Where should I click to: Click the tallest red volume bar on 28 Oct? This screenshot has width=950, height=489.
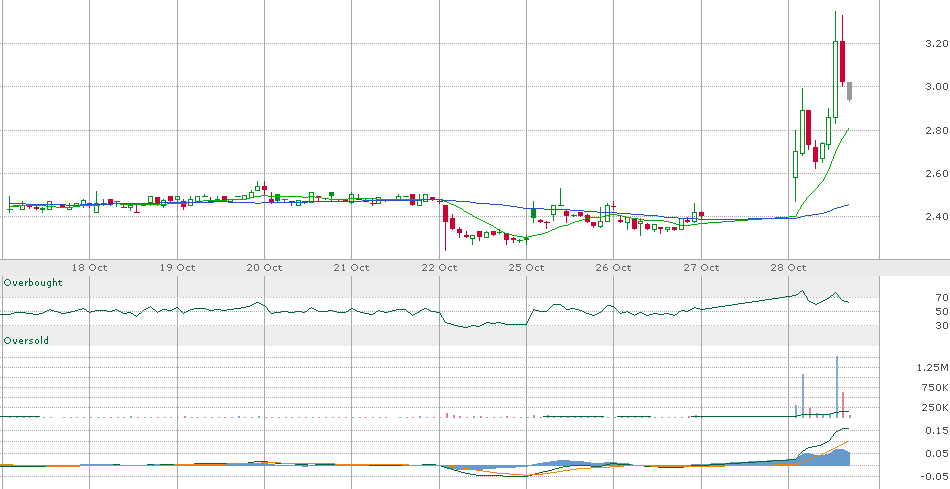[x=843, y=404]
